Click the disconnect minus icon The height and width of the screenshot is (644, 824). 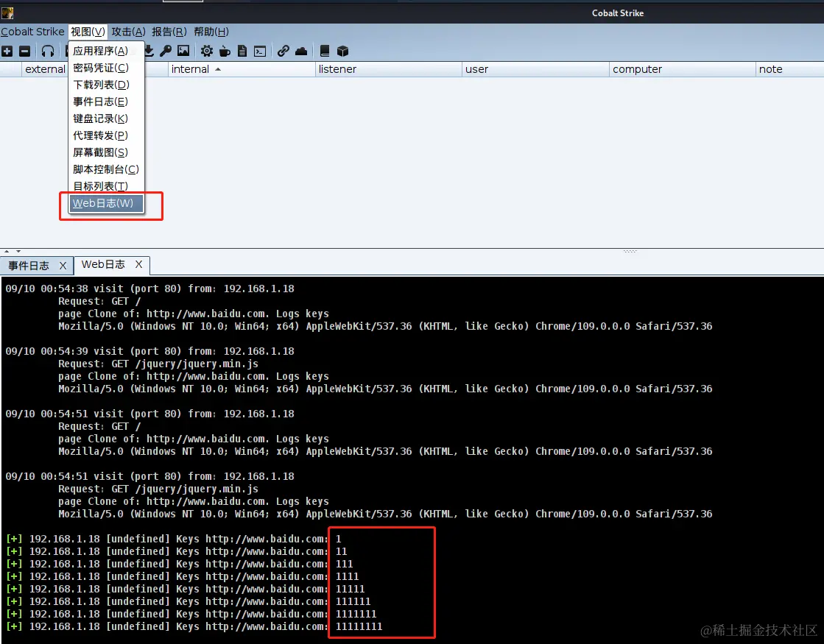[x=25, y=51]
